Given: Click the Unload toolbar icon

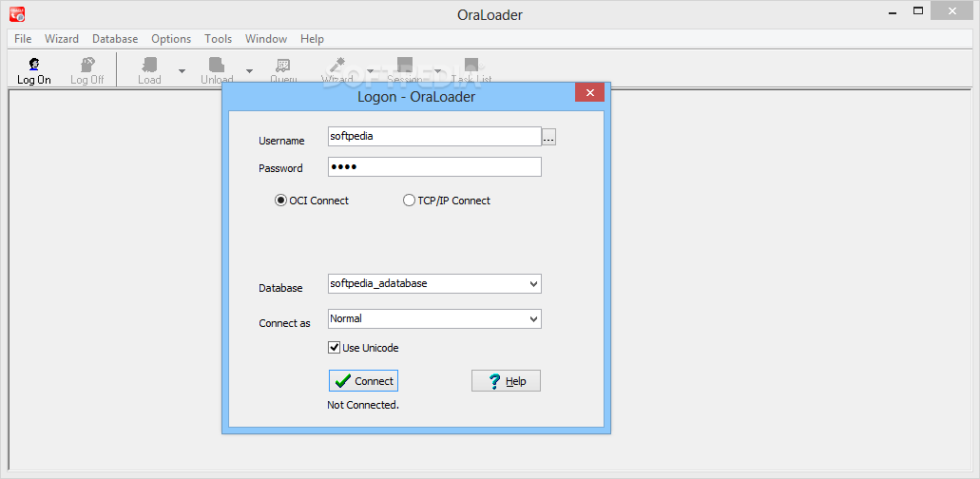Looking at the screenshot, I should click(x=217, y=70).
